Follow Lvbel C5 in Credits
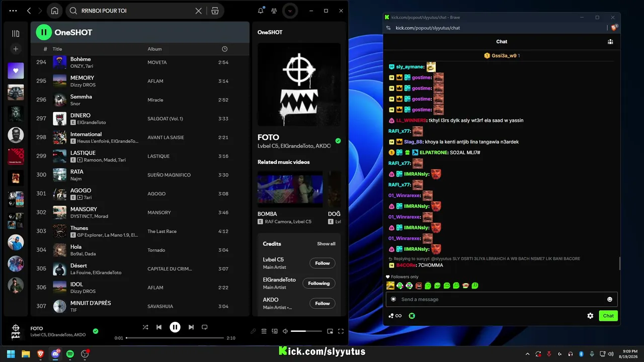 (323, 263)
